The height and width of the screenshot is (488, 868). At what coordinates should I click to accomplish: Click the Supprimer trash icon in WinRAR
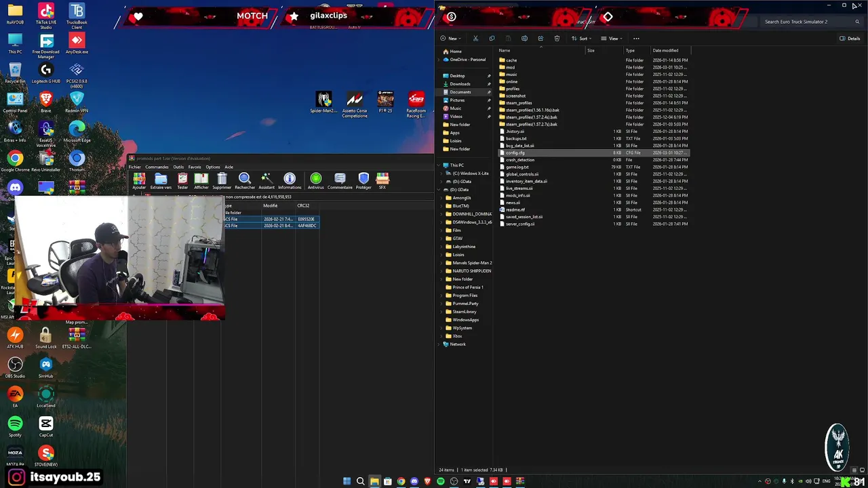click(x=222, y=179)
